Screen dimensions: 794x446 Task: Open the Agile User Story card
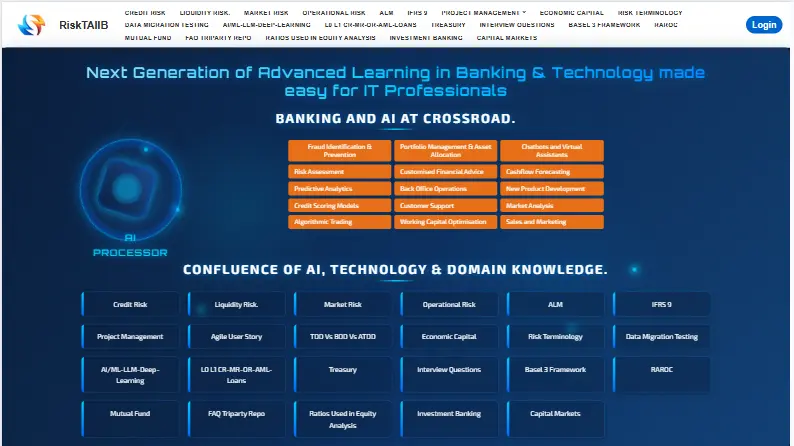click(236, 337)
